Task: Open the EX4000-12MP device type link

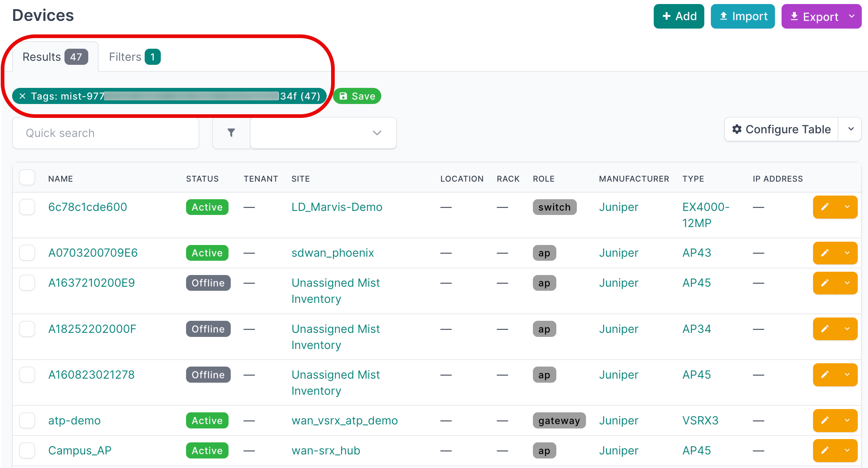Action: coord(705,215)
